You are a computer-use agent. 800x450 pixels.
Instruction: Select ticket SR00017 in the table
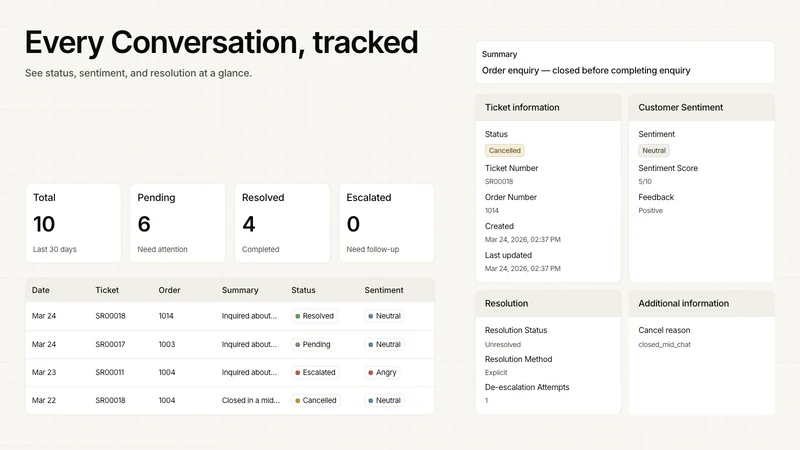[x=110, y=344]
